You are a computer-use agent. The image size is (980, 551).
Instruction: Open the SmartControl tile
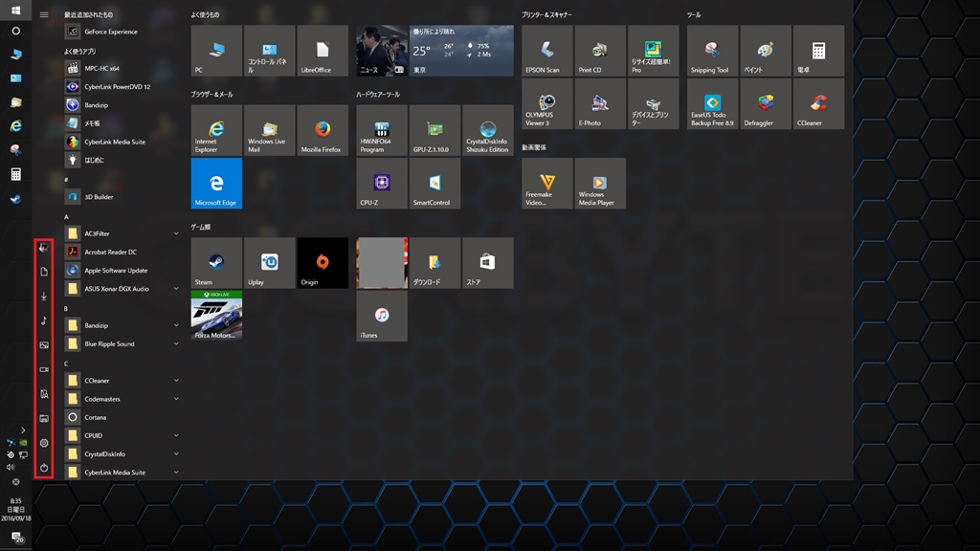435,183
